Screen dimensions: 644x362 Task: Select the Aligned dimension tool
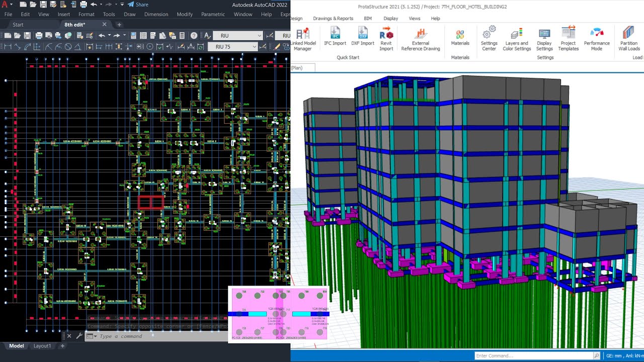coord(17,47)
